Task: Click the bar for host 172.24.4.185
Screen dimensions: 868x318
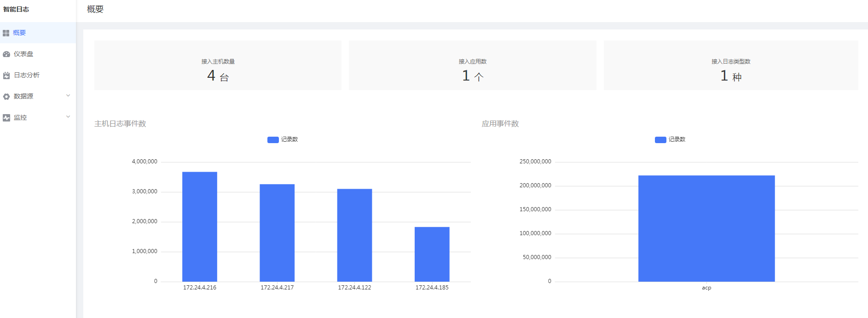Action: (432, 254)
